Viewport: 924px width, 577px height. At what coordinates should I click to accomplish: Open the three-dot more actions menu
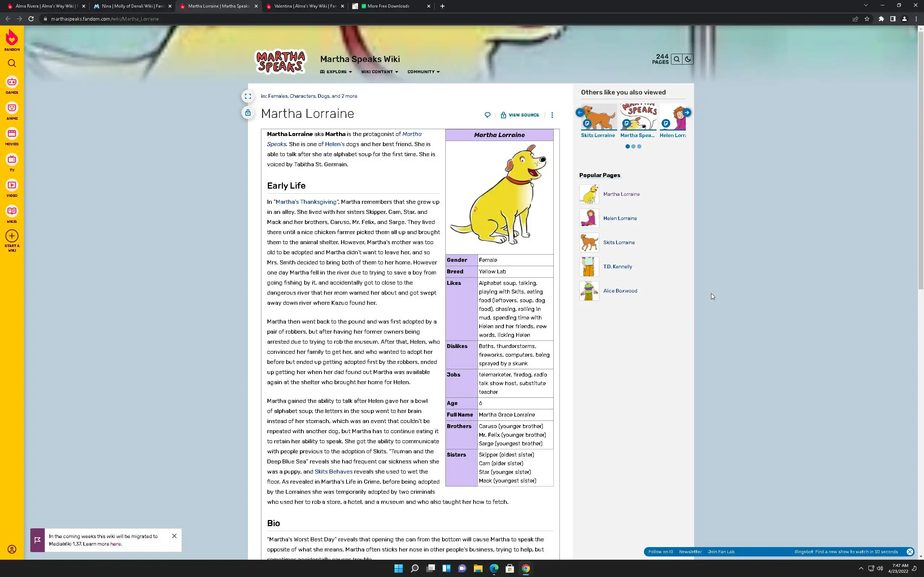tap(552, 115)
